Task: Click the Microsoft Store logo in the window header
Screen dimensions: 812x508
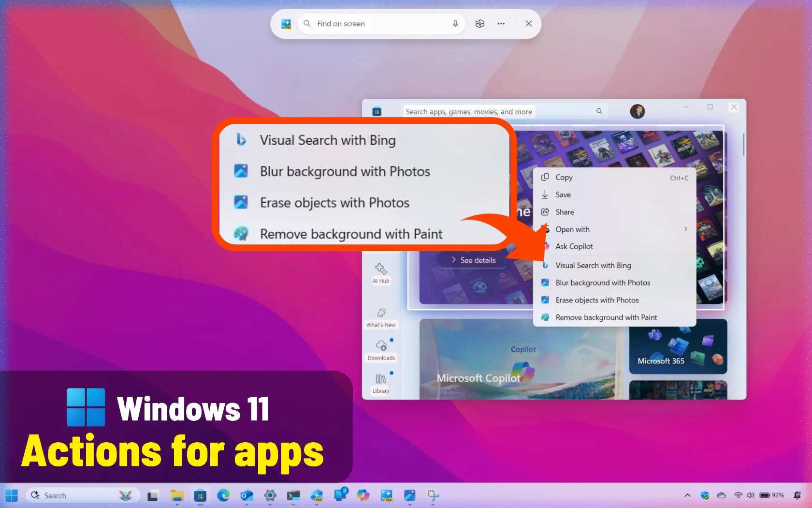Action: click(x=377, y=111)
